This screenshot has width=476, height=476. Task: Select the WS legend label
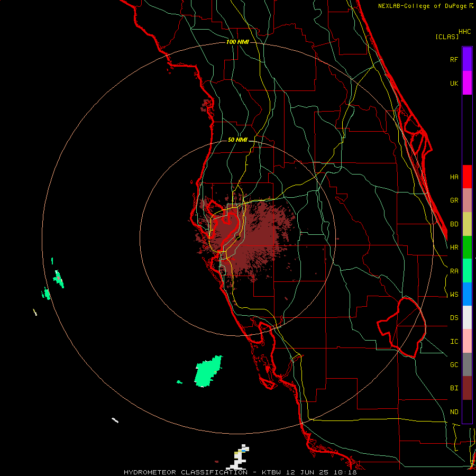[454, 295]
